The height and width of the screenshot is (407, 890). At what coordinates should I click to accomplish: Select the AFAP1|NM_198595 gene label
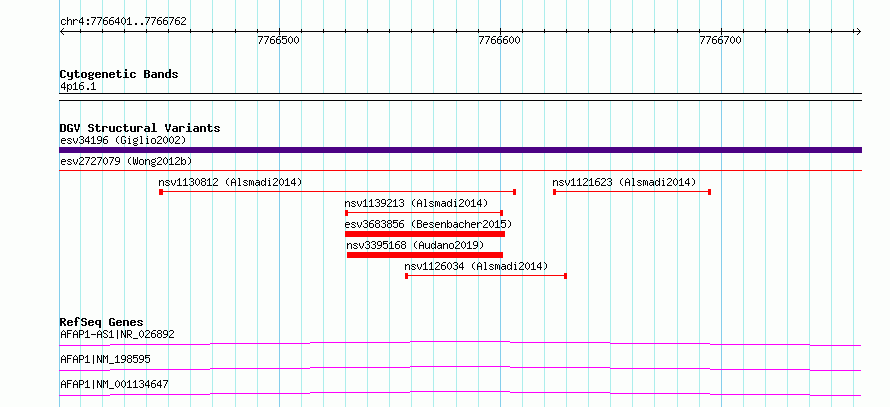[105, 359]
